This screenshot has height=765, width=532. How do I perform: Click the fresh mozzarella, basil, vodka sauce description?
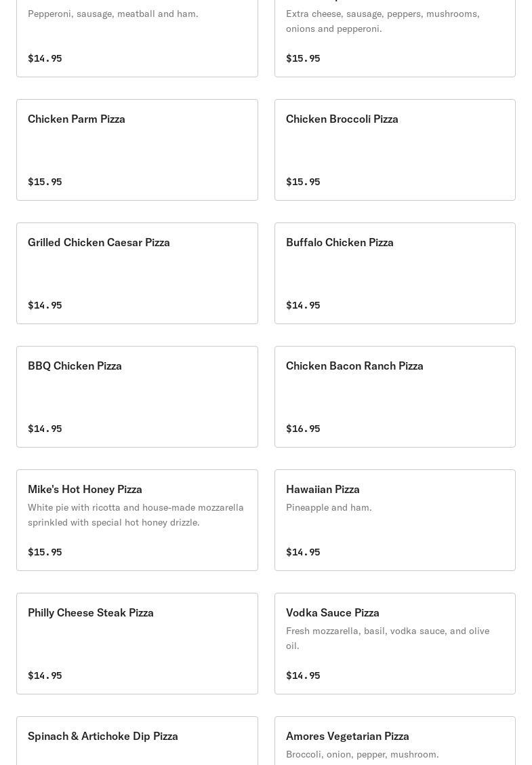click(388, 638)
